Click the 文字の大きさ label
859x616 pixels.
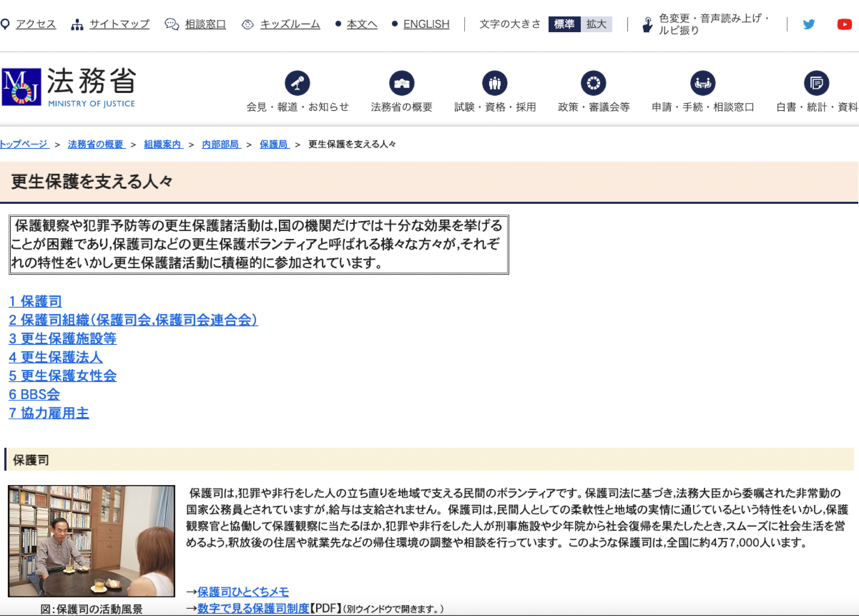pyautogui.click(x=510, y=24)
